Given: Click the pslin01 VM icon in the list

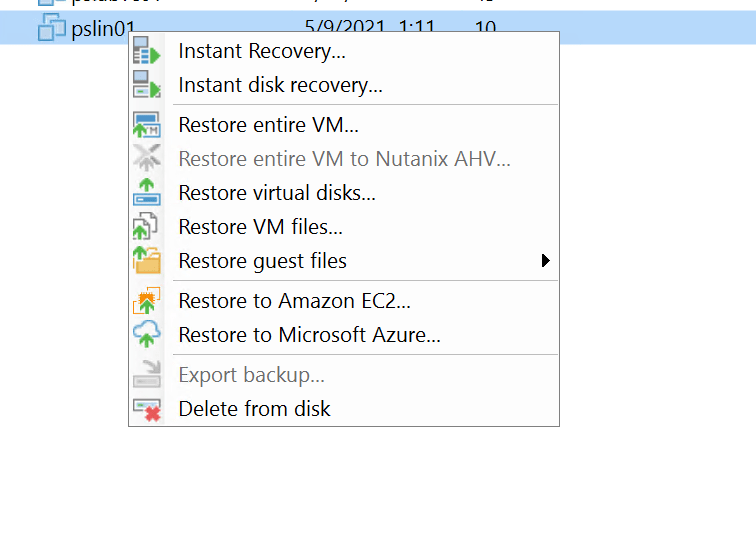Looking at the screenshot, I should click(52, 27).
